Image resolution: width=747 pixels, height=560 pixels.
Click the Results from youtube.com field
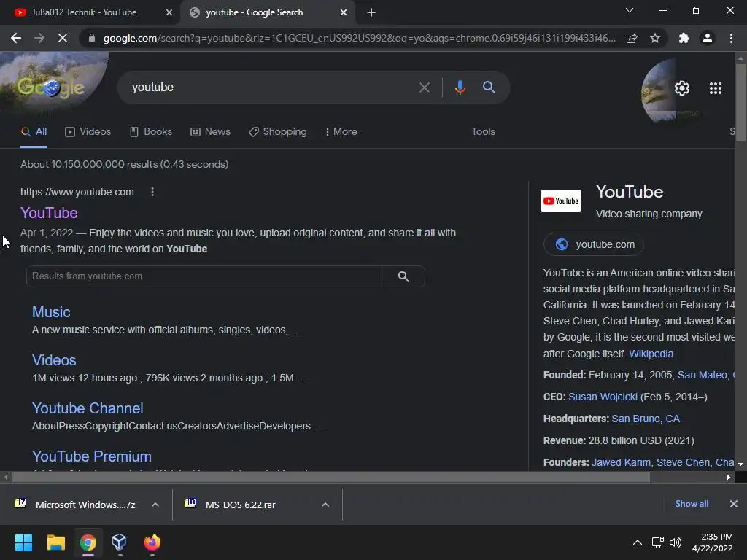pos(204,276)
